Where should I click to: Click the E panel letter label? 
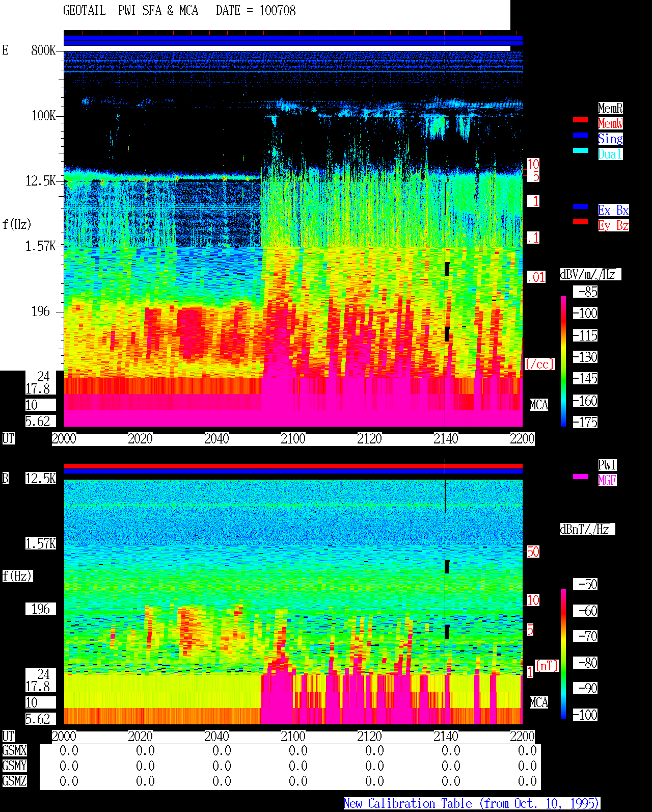coord(5,50)
